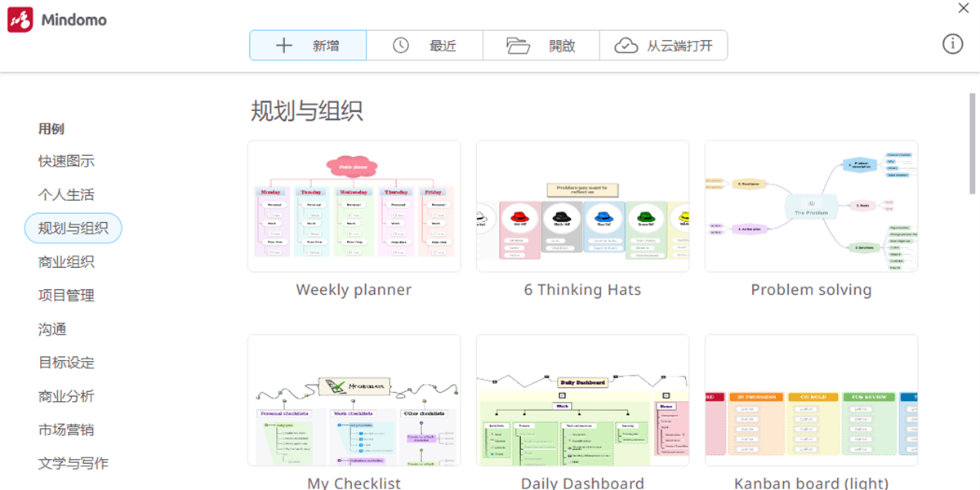
Task: Open 市场营销 category
Action: click(x=66, y=430)
